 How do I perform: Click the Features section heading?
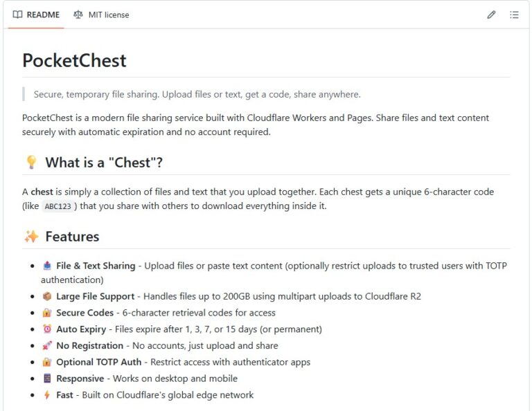tap(72, 237)
